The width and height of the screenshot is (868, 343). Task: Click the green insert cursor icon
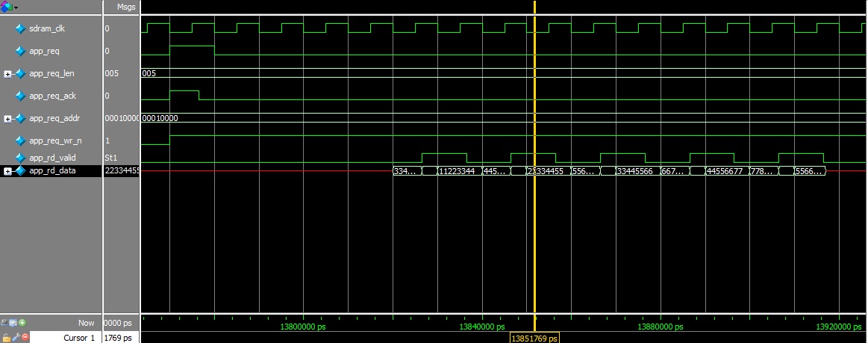(23, 323)
